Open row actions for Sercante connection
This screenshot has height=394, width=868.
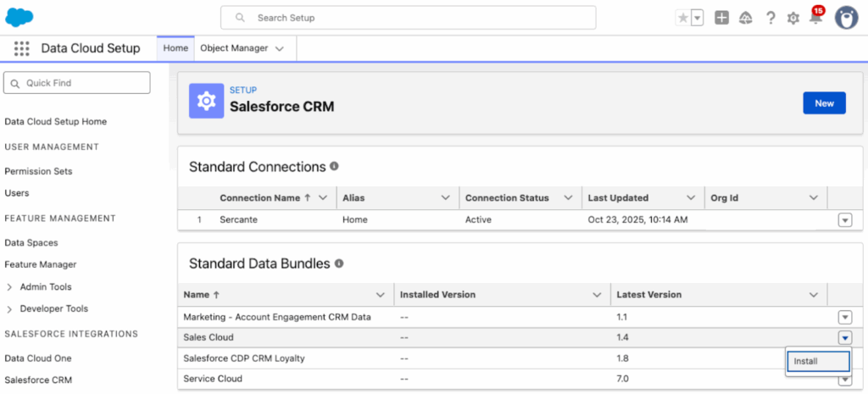[x=845, y=220]
